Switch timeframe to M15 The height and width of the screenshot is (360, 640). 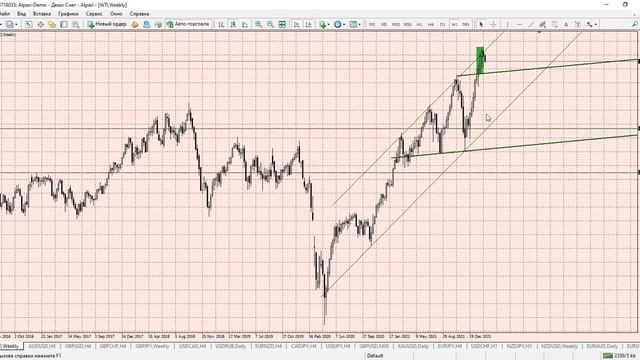click(396, 24)
